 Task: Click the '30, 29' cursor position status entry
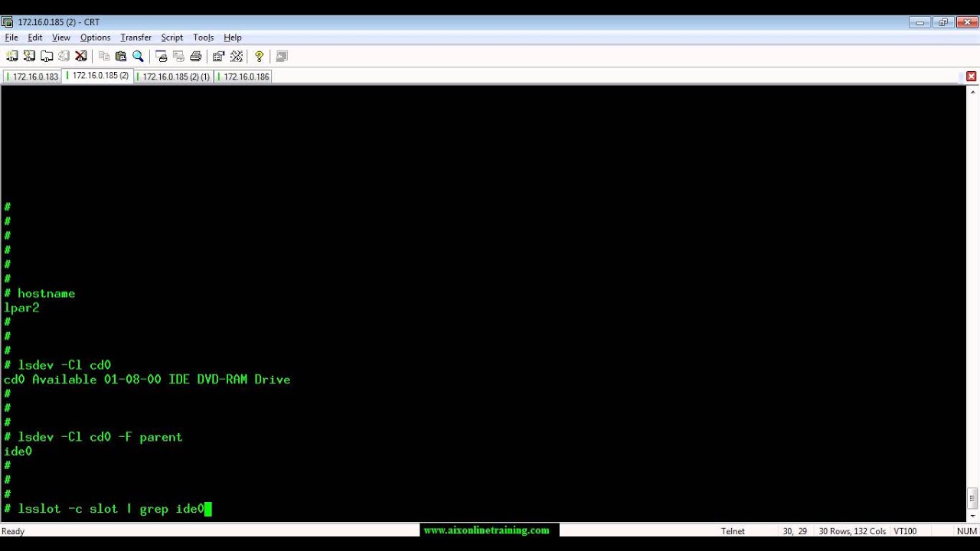795,531
